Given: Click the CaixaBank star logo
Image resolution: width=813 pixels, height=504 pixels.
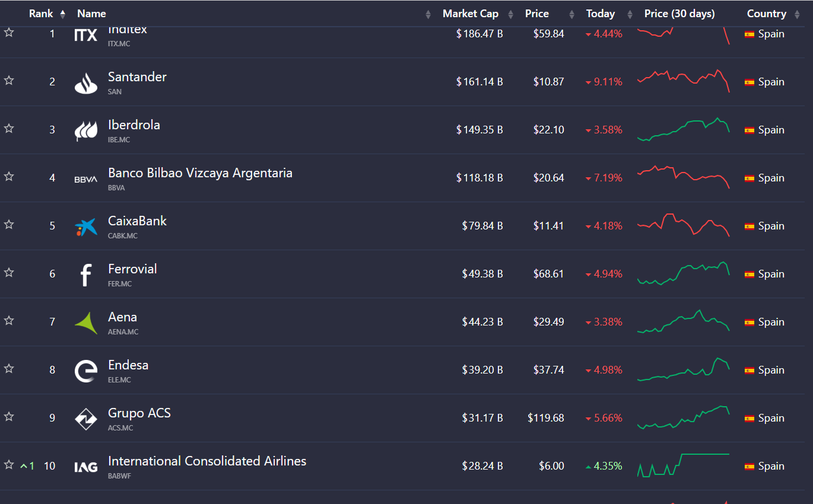Looking at the screenshot, I should [x=86, y=227].
